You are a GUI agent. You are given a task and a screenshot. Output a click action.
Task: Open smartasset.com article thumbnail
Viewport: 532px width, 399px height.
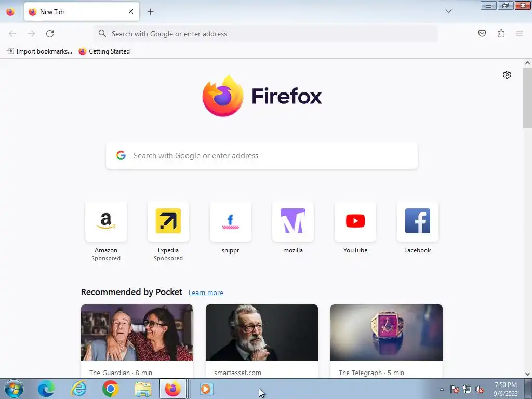262,332
